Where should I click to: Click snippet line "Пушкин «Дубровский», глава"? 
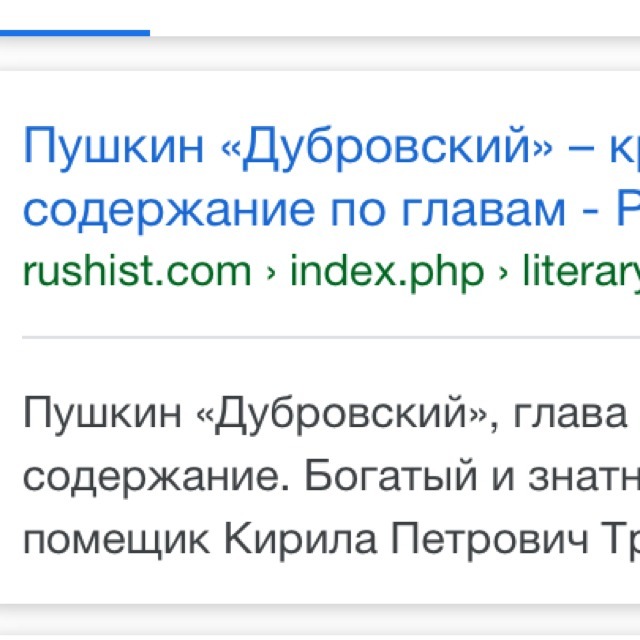point(320,413)
